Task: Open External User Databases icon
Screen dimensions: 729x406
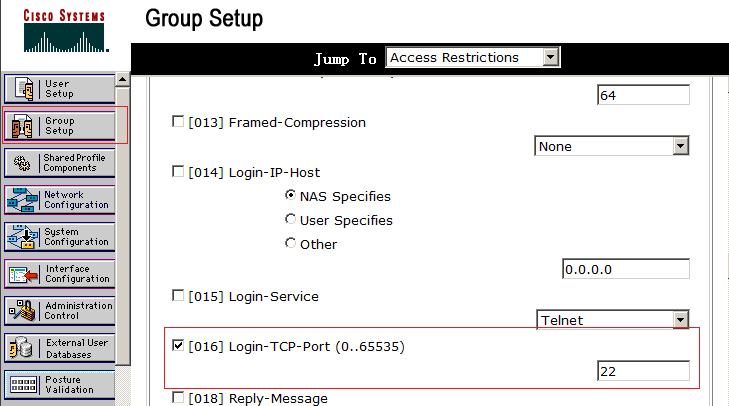Action: 21,348
